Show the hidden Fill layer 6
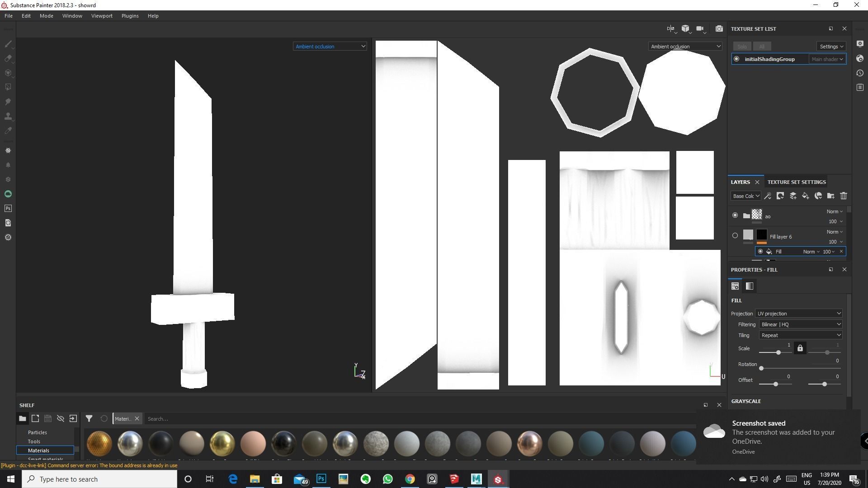 click(x=735, y=235)
